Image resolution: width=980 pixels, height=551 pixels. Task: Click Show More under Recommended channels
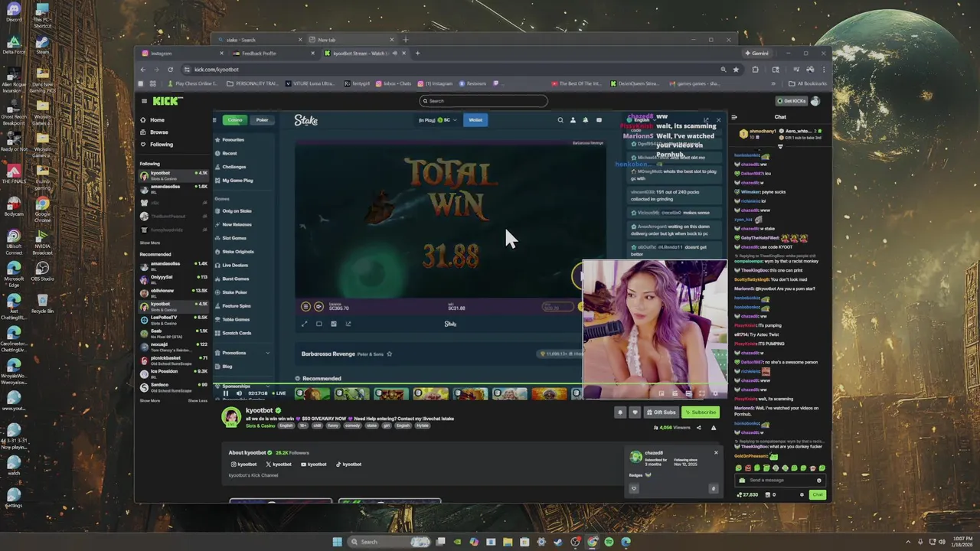pos(150,400)
